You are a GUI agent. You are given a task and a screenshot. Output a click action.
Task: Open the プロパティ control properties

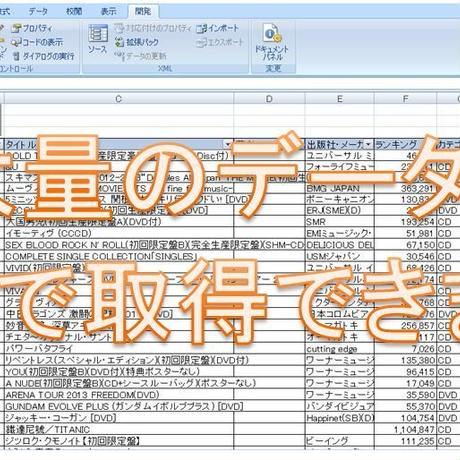(x=32, y=28)
